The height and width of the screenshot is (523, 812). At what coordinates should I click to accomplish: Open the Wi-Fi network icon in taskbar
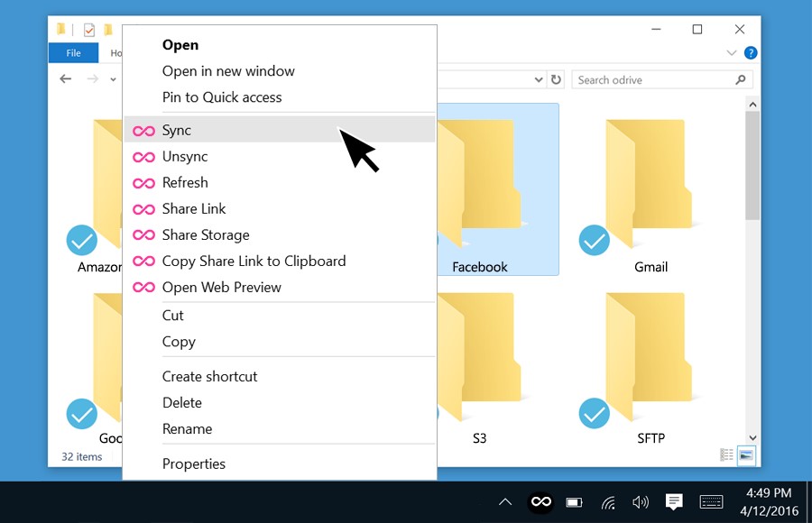(609, 502)
